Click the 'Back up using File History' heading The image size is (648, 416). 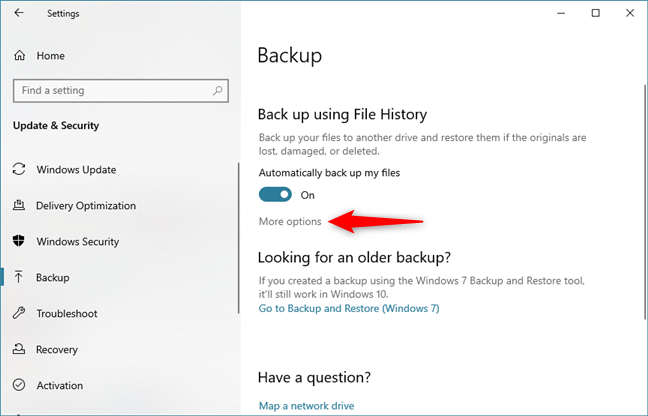click(x=342, y=114)
